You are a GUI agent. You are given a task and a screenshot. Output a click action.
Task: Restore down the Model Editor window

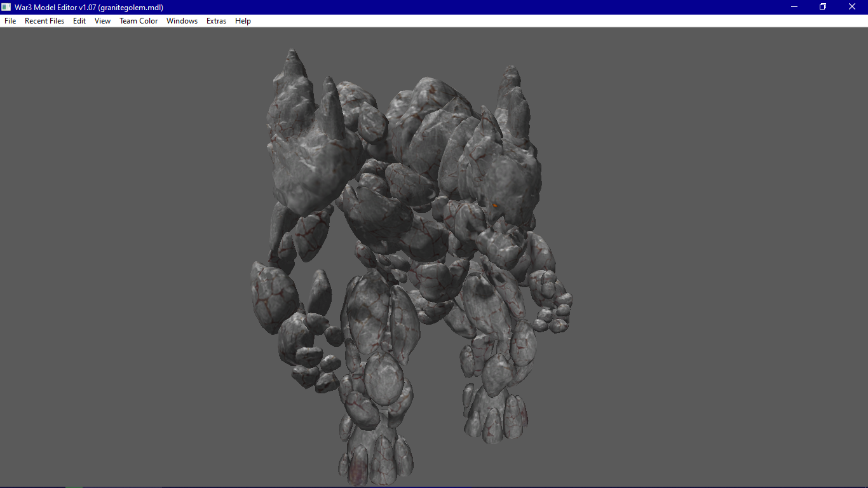[823, 7]
